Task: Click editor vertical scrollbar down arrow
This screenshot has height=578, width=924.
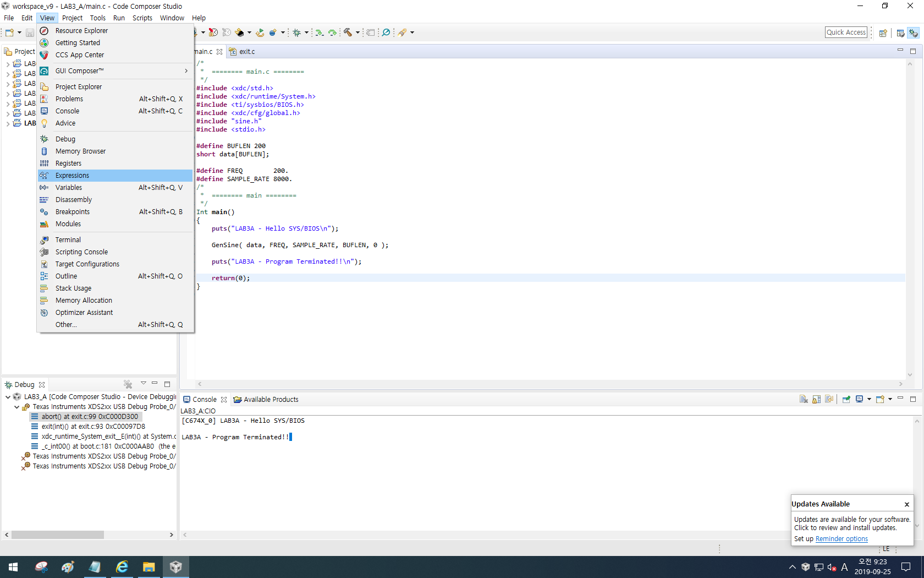Action: 910,375
